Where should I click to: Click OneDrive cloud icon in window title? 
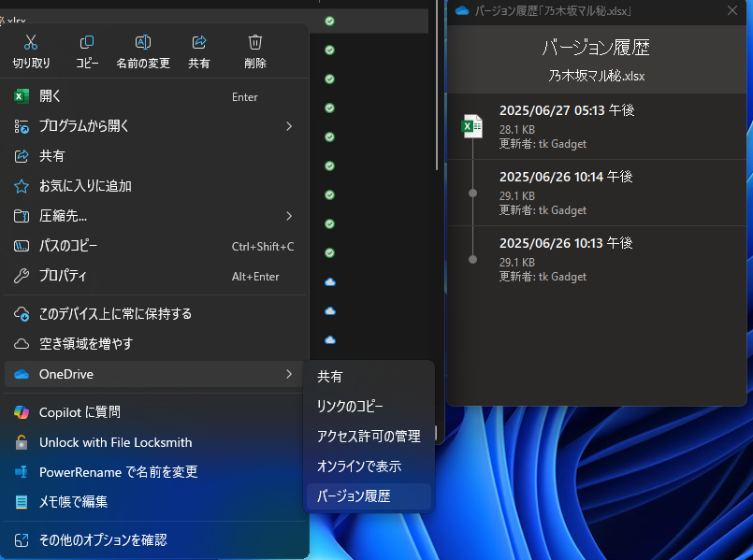coord(462,10)
